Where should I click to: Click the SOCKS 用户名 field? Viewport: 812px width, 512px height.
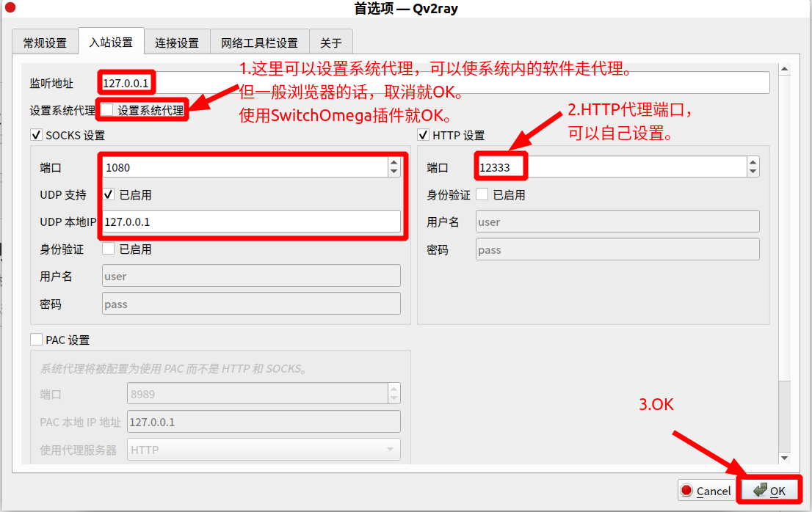251,276
